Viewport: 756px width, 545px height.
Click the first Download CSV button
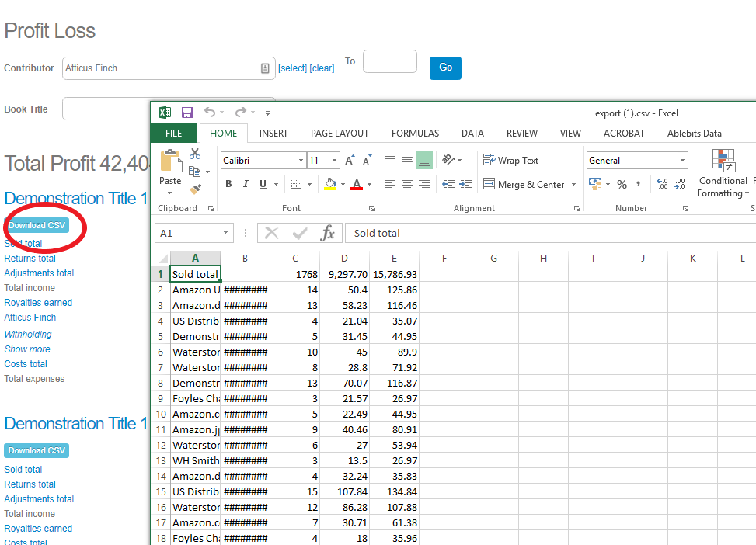pos(37,225)
